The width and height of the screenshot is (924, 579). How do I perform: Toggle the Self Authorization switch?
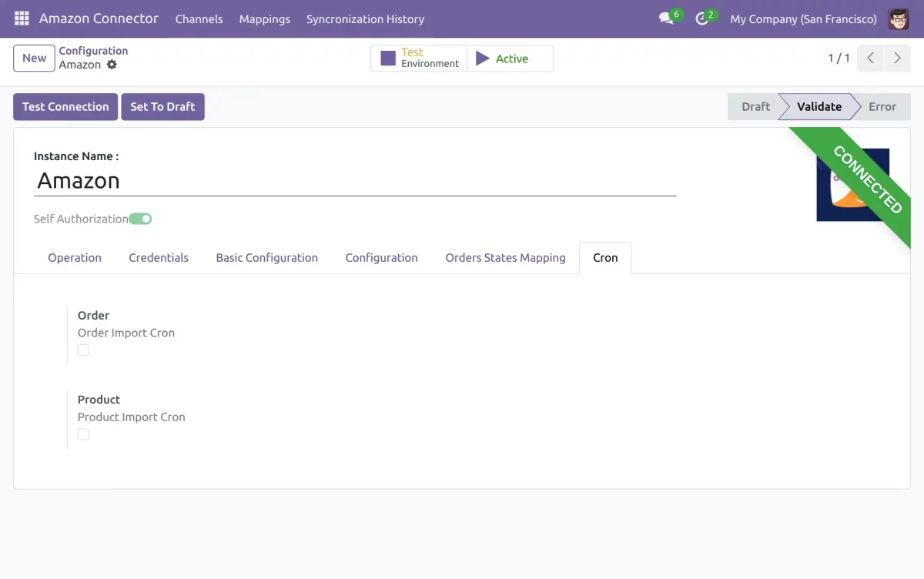pos(140,219)
